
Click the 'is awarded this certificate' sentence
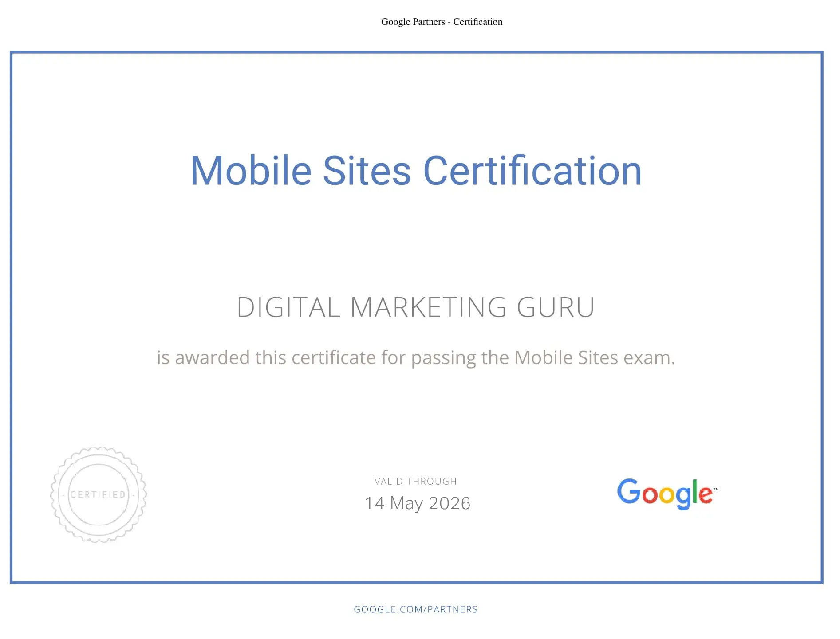click(416, 358)
